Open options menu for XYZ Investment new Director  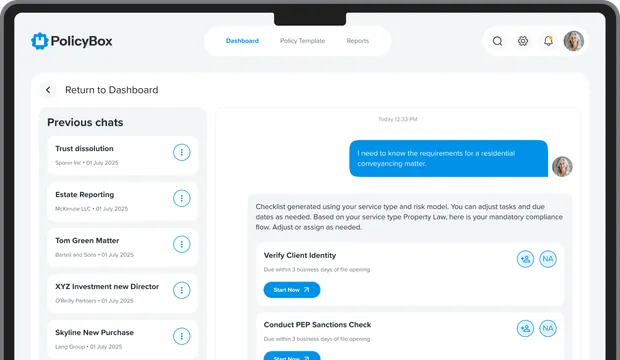pyautogui.click(x=181, y=290)
